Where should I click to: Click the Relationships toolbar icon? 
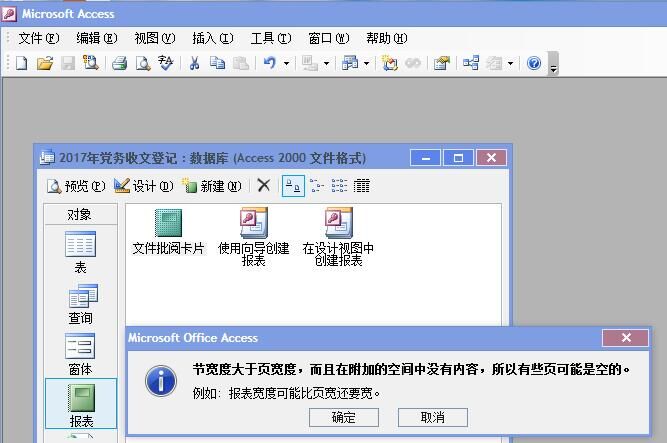(x=471, y=63)
